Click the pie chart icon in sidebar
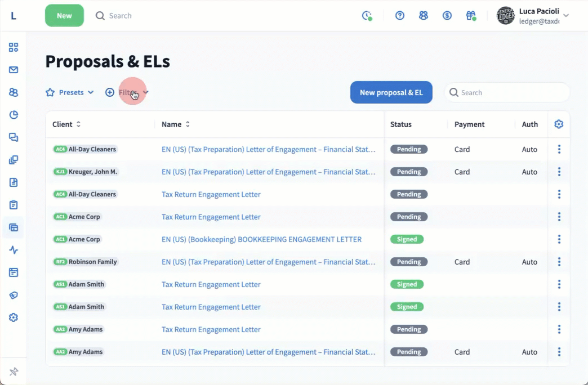Viewport: 588px width, 385px height. point(14,115)
